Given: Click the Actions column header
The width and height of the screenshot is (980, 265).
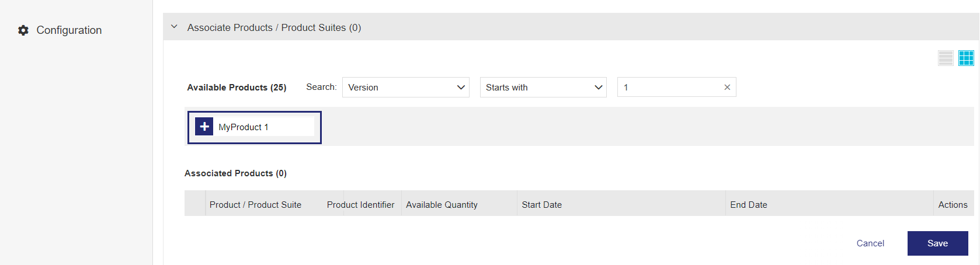Looking at the screenshot, I should click(953, 205).
